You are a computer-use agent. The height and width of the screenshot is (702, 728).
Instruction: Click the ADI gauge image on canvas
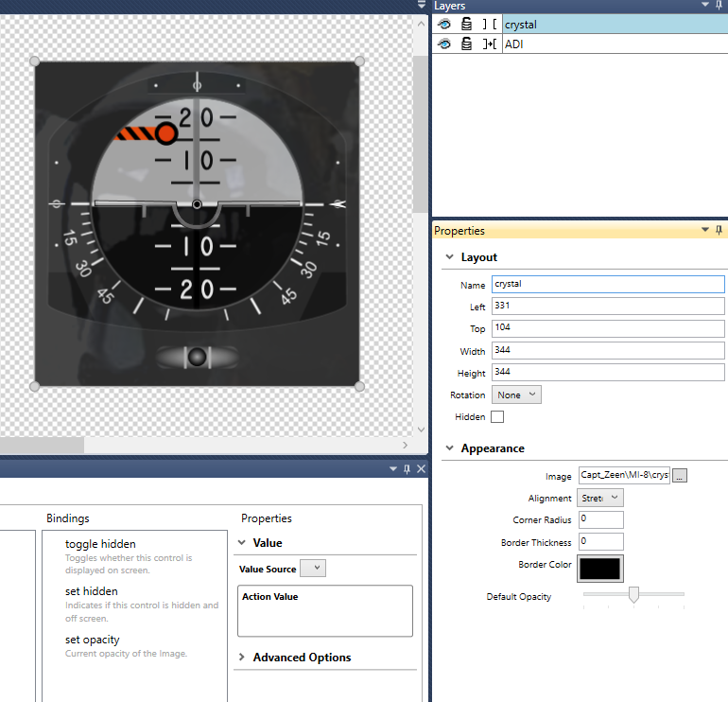pyautogui.click(x=197, y=223)
